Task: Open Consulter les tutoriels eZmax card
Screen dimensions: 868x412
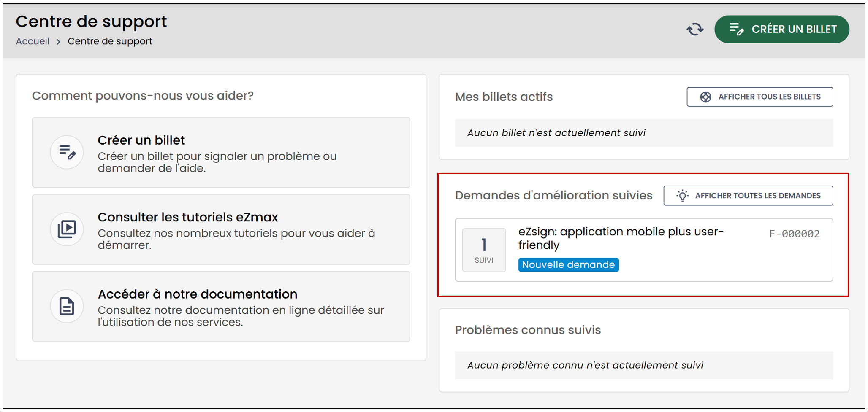Action: [221, 229]
